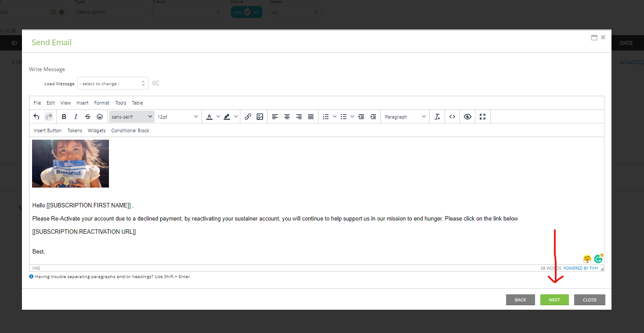Insert or edit a link
This screenshot has height=333, width=644.
(248, 117)
